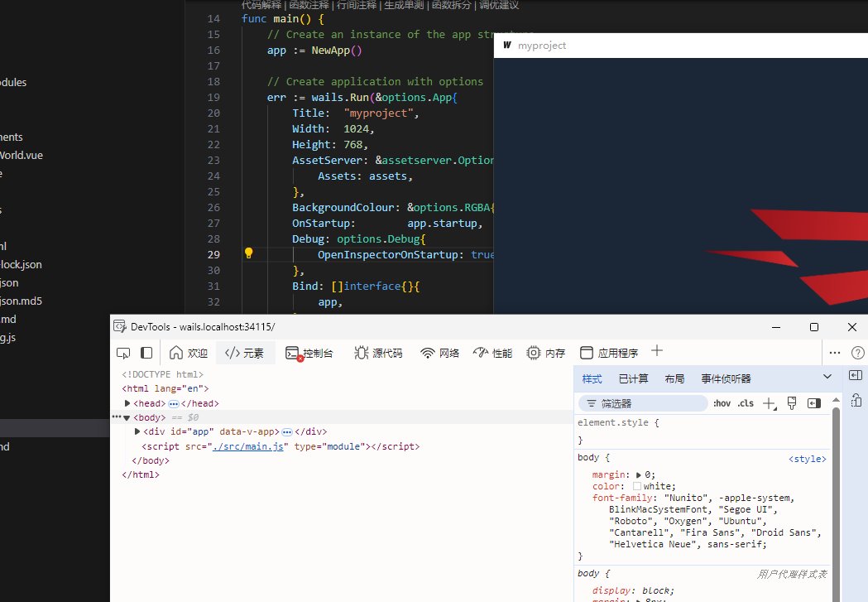The height and width of the screenshot is (602, 868).
Task: Add more tools with the plus icon
Action: point(656,350)
